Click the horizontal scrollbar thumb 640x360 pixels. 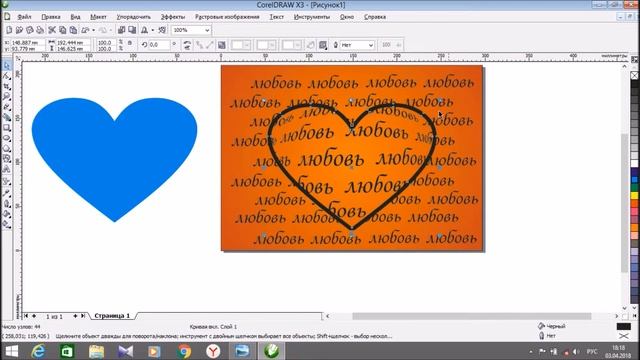pos(472,316)
